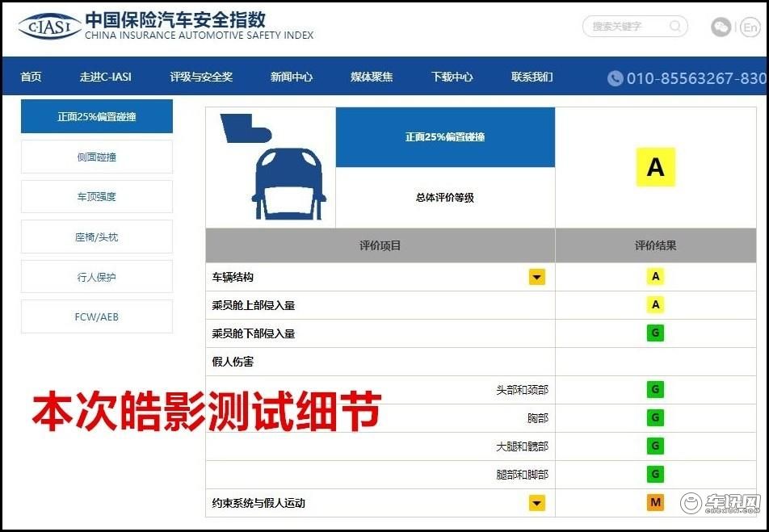The height and width of the screenshot is (532, 769).
Task: Select the 正面25%偏置碰撞 sidebar tab
Action: pos(97,116)
